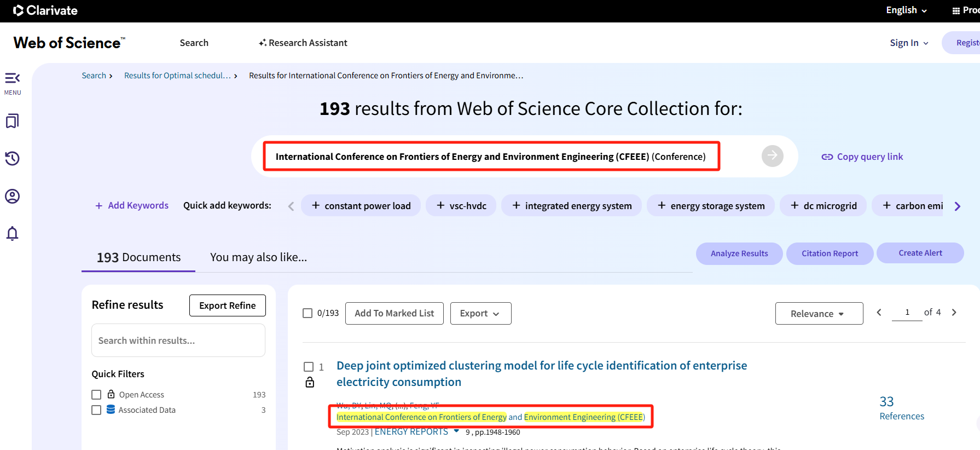Click the search submit arrow button
980x450 pixels.
pos(772,156)
